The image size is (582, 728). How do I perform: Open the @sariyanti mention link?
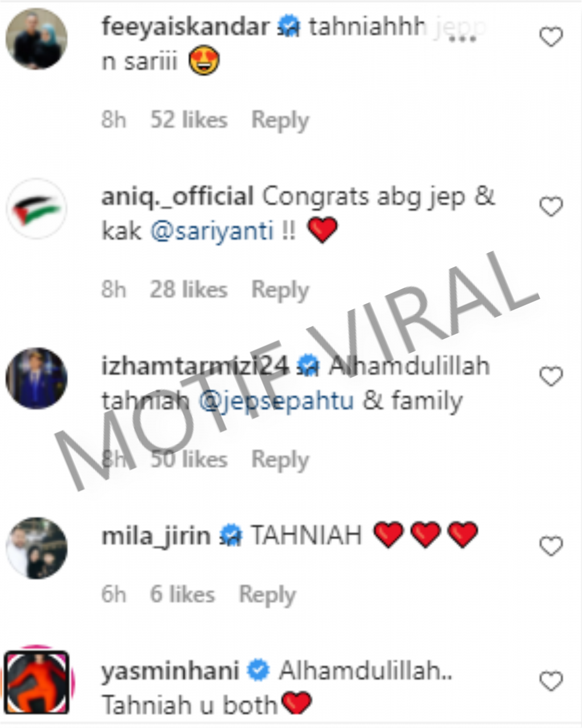coord(212,231)
